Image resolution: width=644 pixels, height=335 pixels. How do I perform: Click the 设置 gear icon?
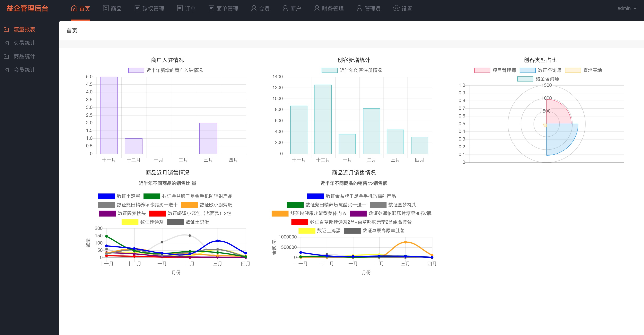[396, 8]
